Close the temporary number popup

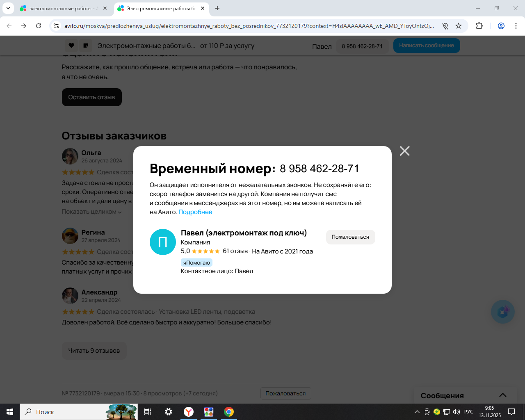point(405,151)
